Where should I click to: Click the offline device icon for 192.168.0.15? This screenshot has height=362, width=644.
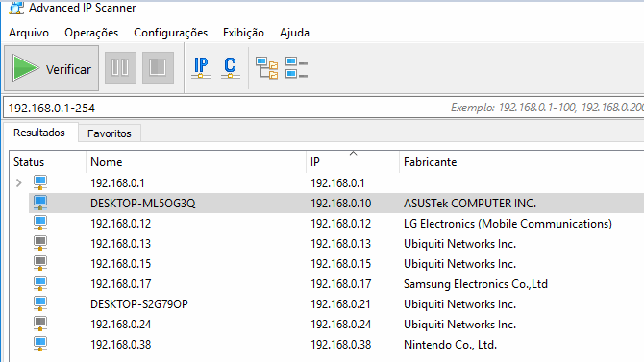click(x=40, y=263)
